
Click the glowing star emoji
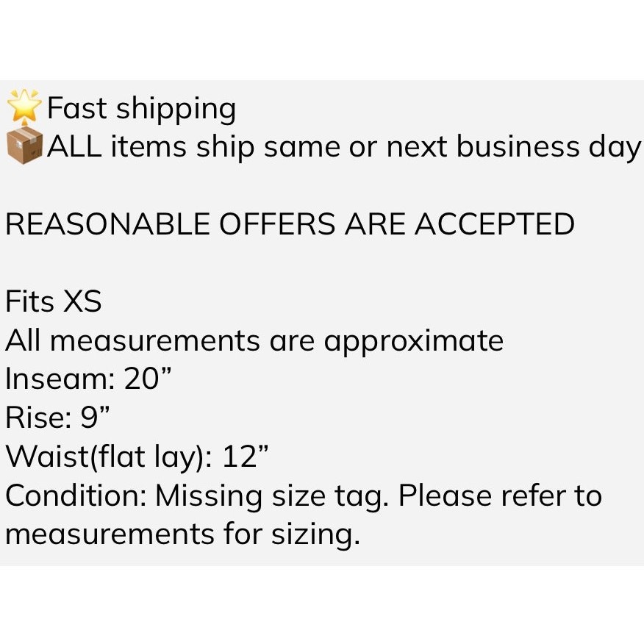[x=25, y=108]
